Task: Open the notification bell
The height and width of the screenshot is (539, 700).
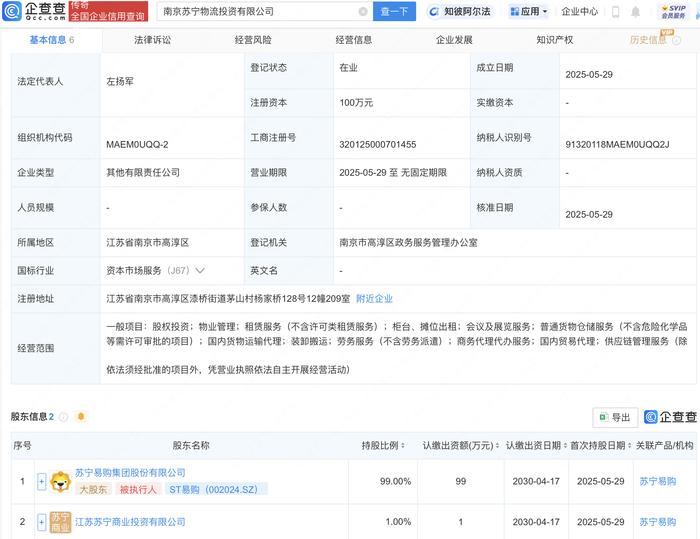Action: pyautogui.click(x=635, y=12)
